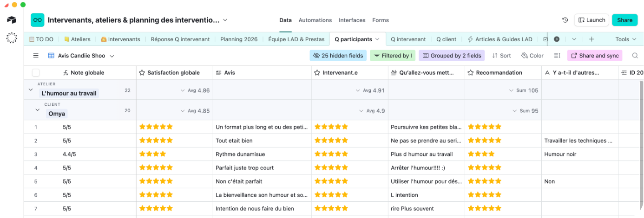
Task: Click the Share button
Action: point(624,20)
